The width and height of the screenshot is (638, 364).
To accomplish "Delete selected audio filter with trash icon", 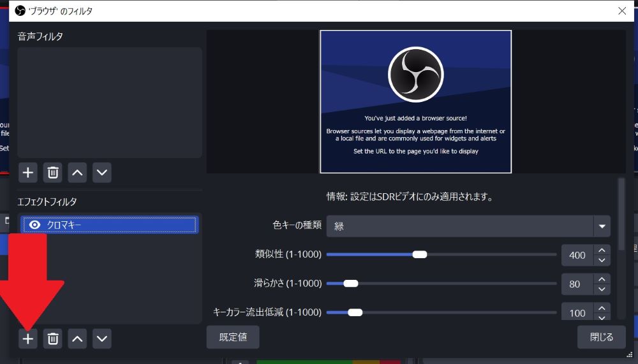I will click(x=53, y=173).
